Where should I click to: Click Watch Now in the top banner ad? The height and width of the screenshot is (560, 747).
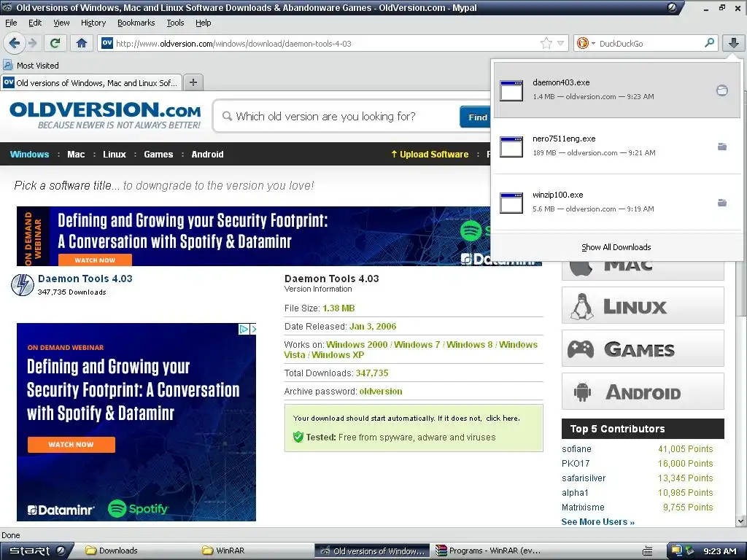(x=95, y=260)
